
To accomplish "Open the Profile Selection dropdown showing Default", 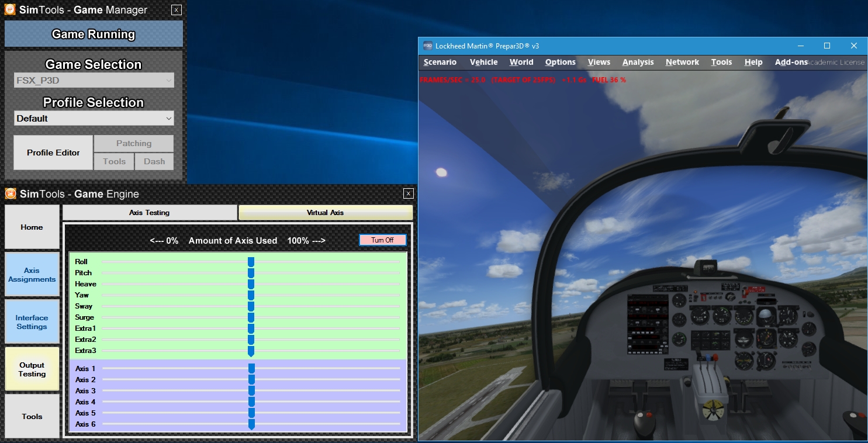I will (x=94, y=118).
